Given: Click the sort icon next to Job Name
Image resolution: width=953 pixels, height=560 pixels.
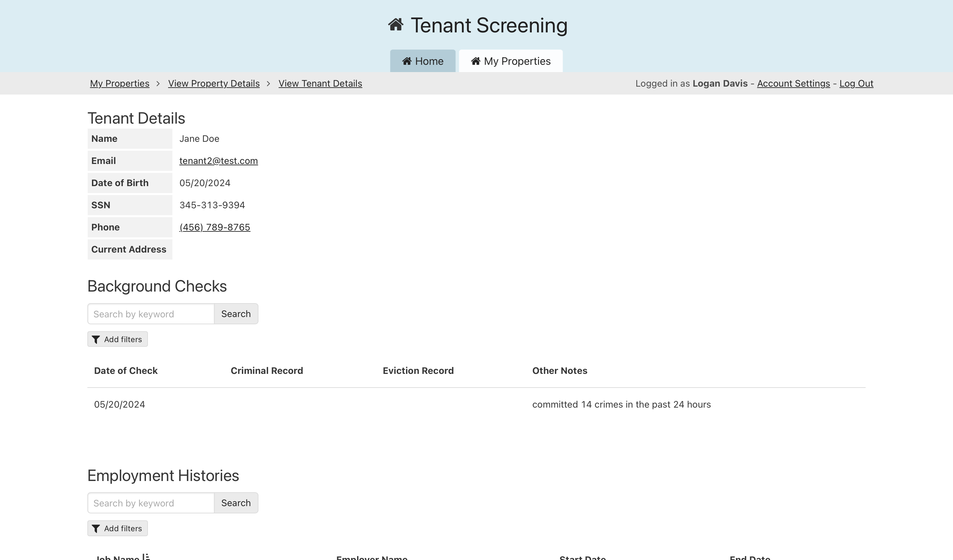Looking at the screenshot, I should 146,557.
